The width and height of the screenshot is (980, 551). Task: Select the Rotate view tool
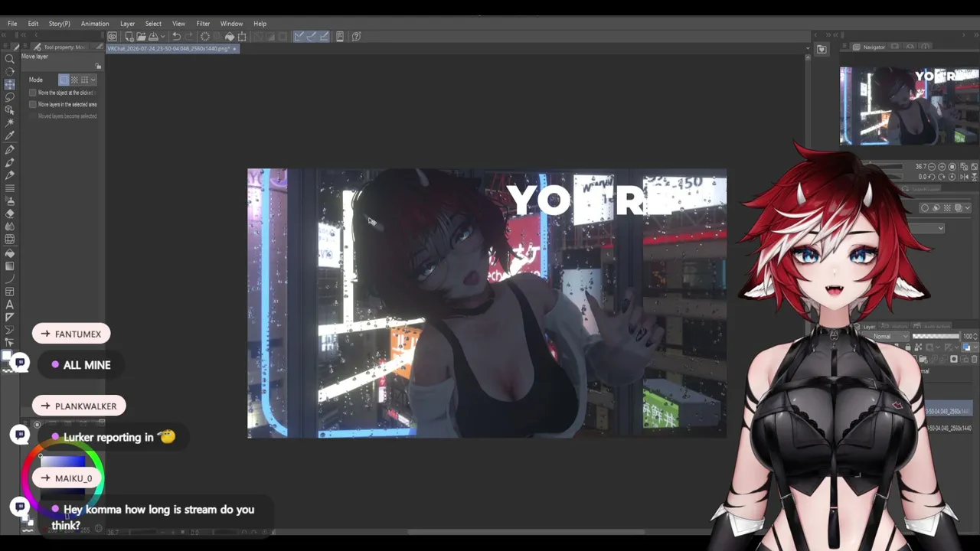[10, 71]
